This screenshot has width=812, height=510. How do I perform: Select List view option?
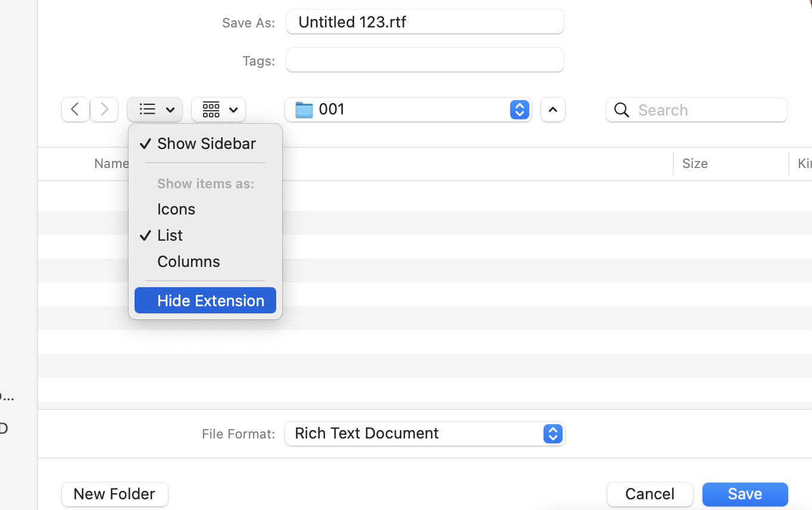pos(170,235)
